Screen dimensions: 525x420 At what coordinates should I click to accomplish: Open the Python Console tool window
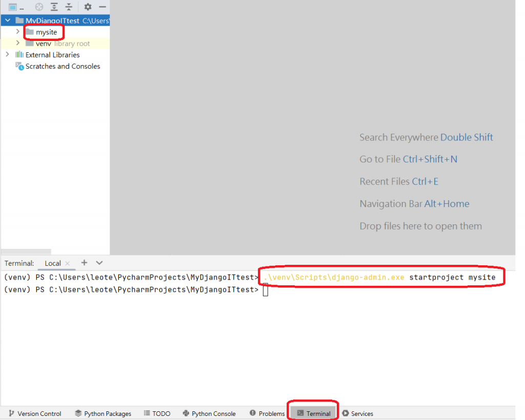click(x=209, y=413)
